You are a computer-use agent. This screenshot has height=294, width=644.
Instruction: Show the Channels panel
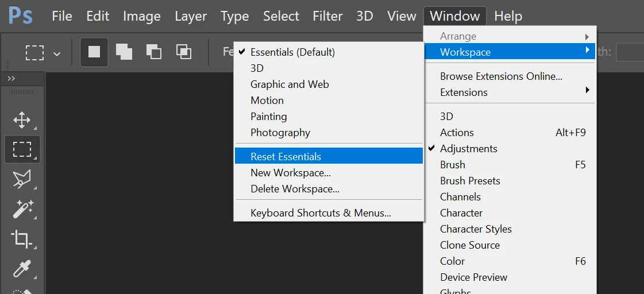coord(510,197)
